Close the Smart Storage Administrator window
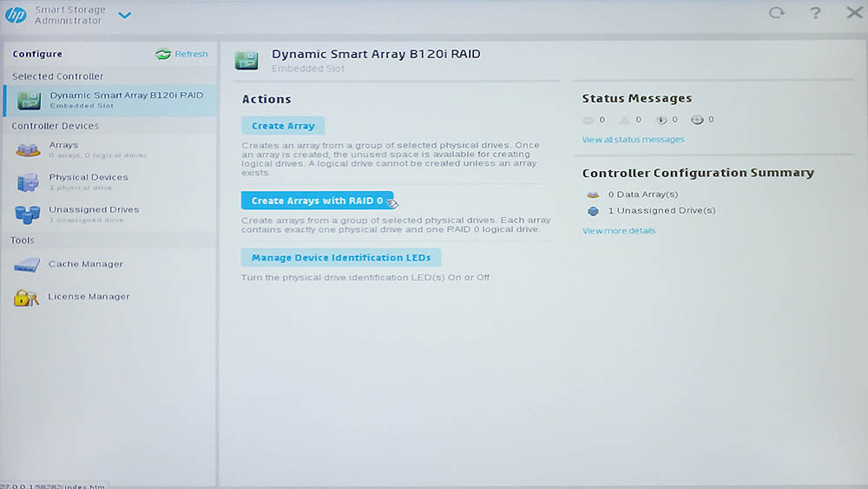 pyautogui.click(x=855, y=12)
